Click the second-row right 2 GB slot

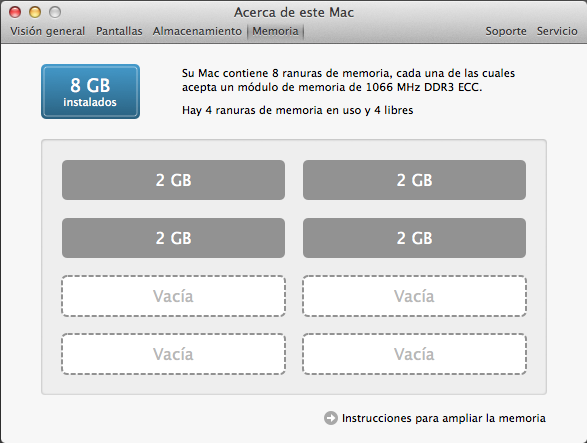(414, 238)
